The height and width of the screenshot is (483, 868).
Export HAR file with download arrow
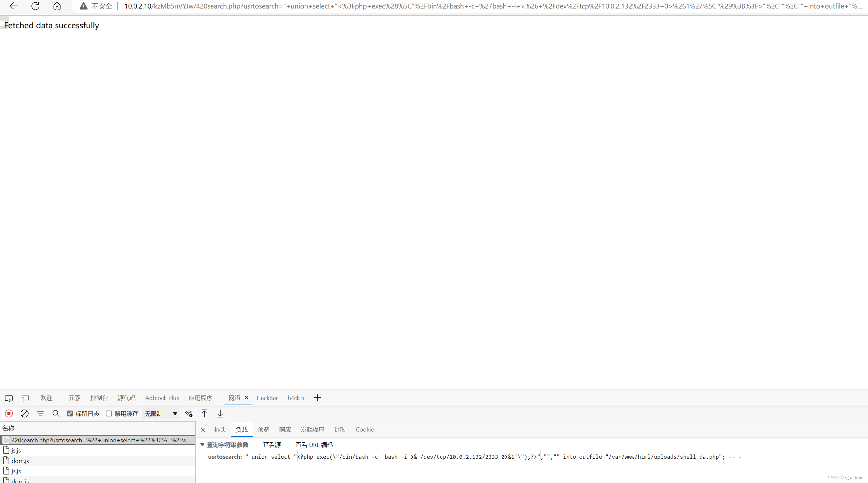(220, 413)
